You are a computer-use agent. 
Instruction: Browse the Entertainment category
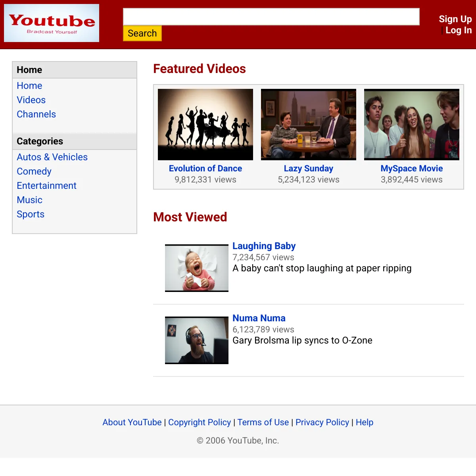click(46, 186)
